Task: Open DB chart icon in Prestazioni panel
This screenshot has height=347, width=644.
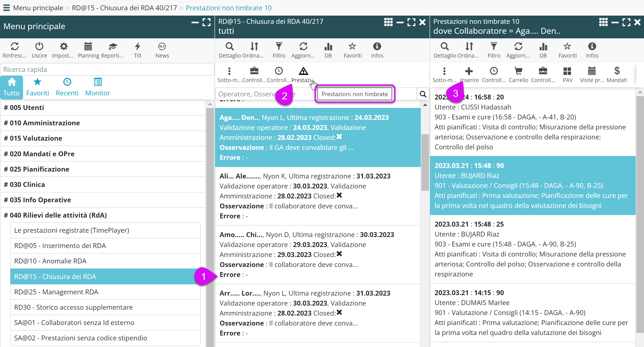Action: click(543, 47)
